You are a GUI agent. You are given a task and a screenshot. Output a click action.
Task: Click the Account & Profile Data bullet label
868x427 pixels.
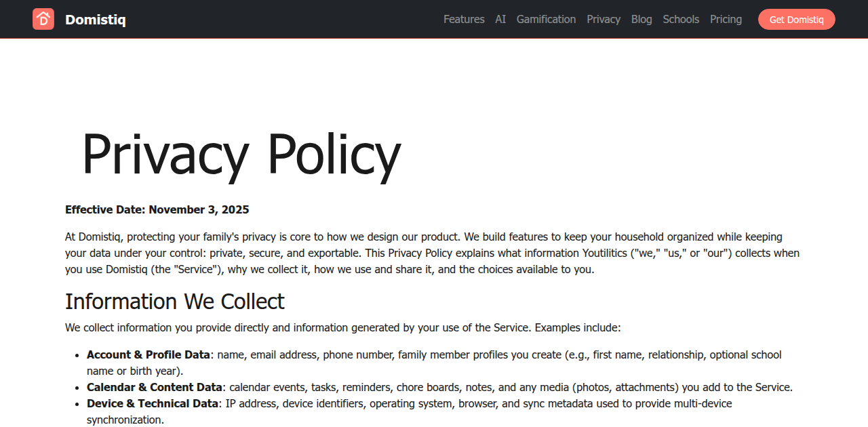(149, 354)
